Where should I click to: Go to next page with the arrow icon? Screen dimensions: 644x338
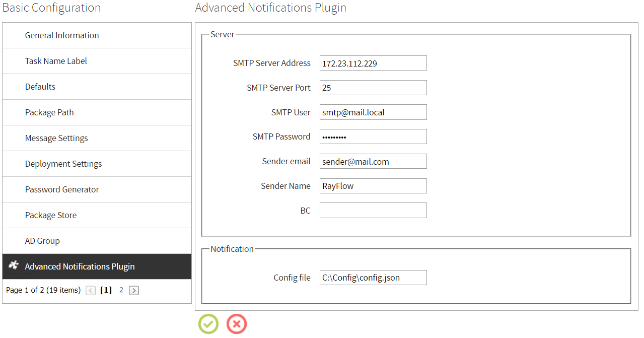(133, 290)
